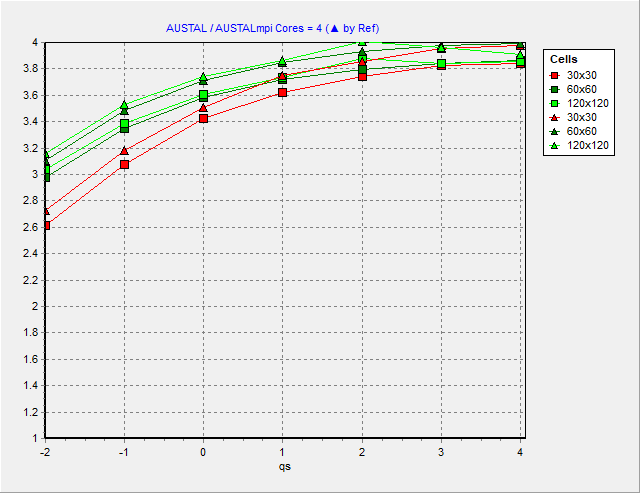Click the red square 30x30 legend entry
The height and width of the screenshot is (493, 640).
[574, 76]
